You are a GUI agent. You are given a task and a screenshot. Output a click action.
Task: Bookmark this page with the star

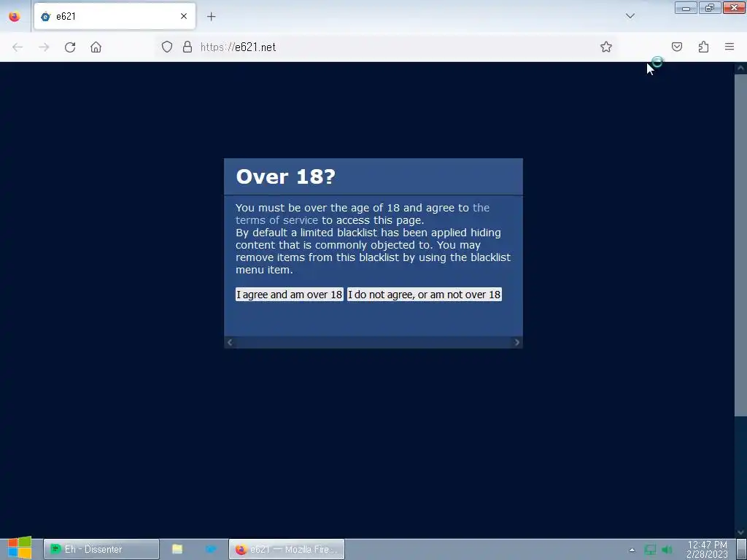point(606,47)
